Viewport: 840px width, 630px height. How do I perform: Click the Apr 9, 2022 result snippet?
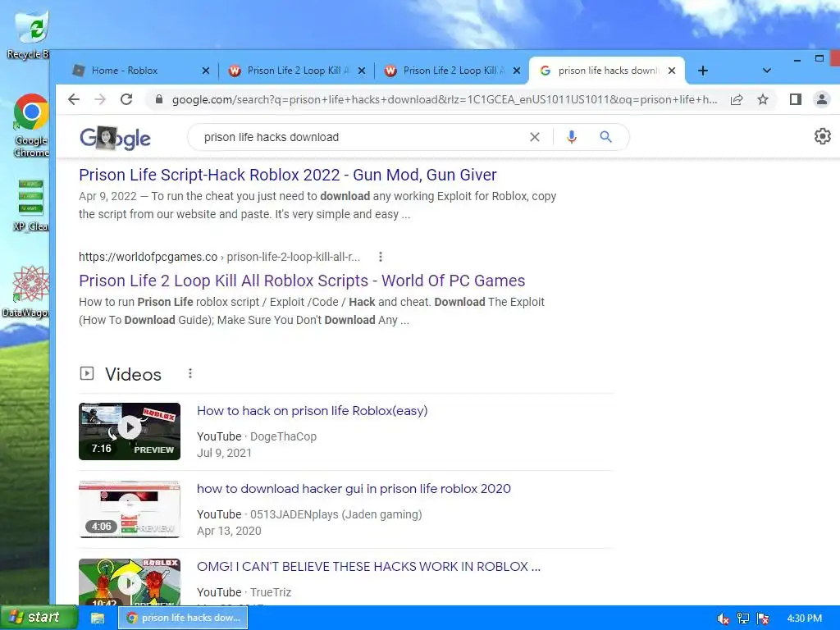[317, 205]
